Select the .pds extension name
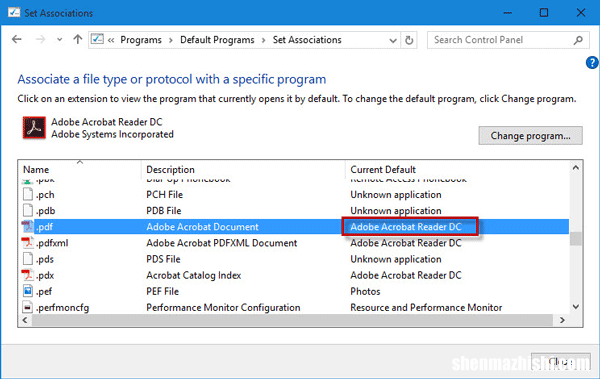The width and height of the screenshot is (600, 379). coord(45,259)
